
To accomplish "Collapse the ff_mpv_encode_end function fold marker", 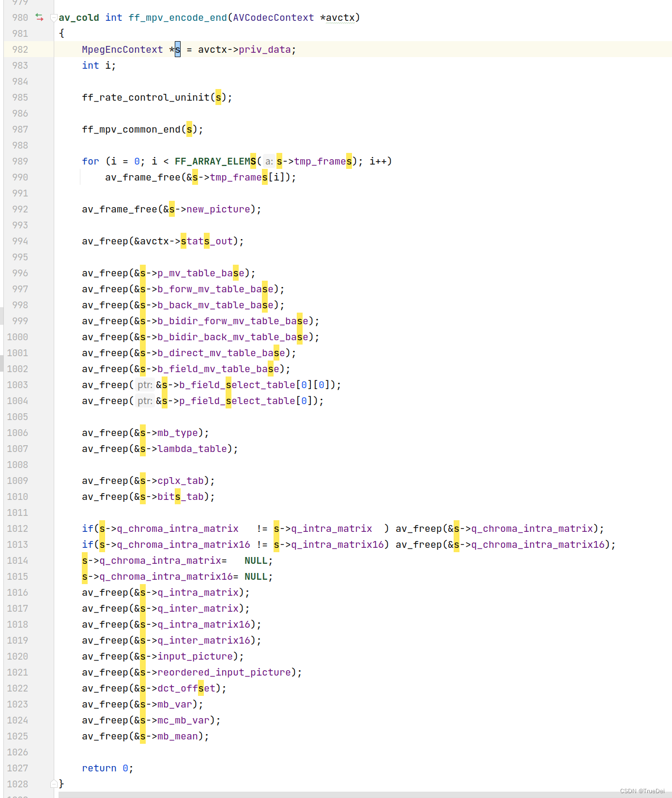I will (54, 18).
